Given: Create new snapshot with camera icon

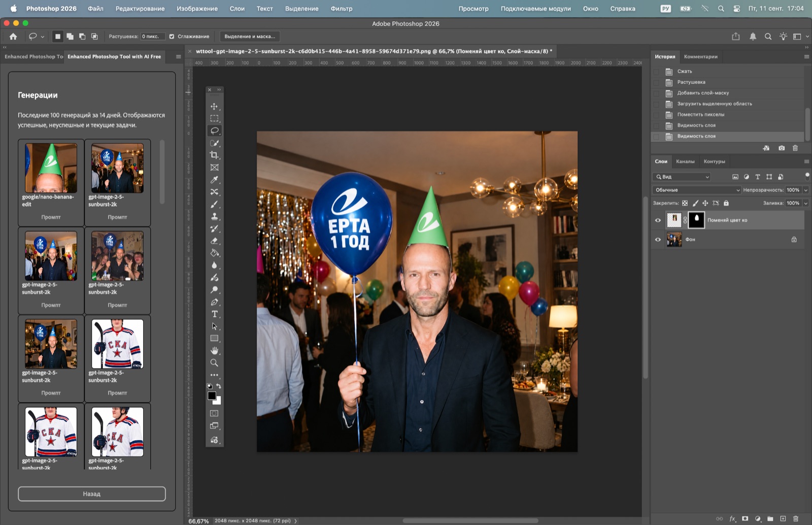Looking at the screenshot, I should (782, 148).
